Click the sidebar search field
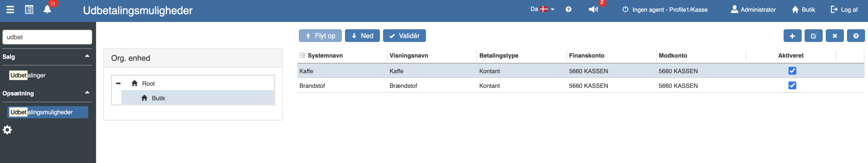 click(47, 37)
